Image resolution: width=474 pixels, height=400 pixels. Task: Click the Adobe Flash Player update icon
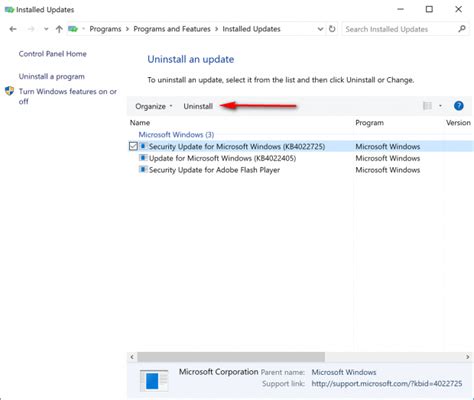pyautogui.click(x=143, y=169)
